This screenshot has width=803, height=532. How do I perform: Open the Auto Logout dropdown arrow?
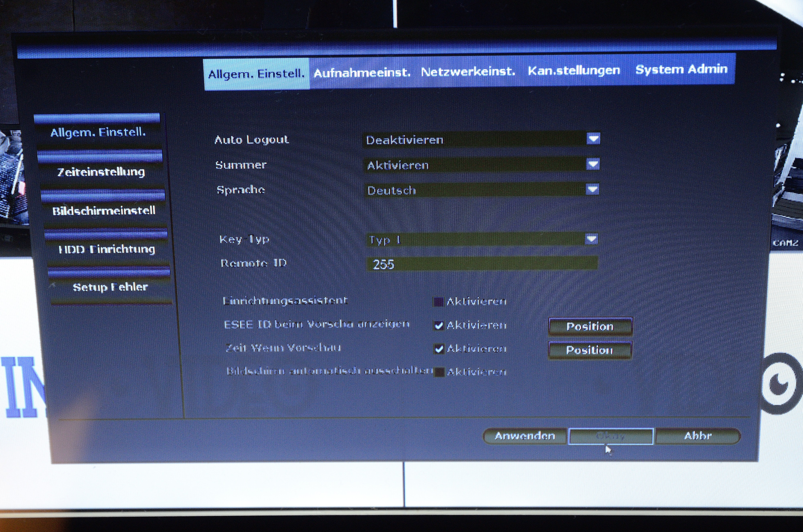click(x=593, y=139)
